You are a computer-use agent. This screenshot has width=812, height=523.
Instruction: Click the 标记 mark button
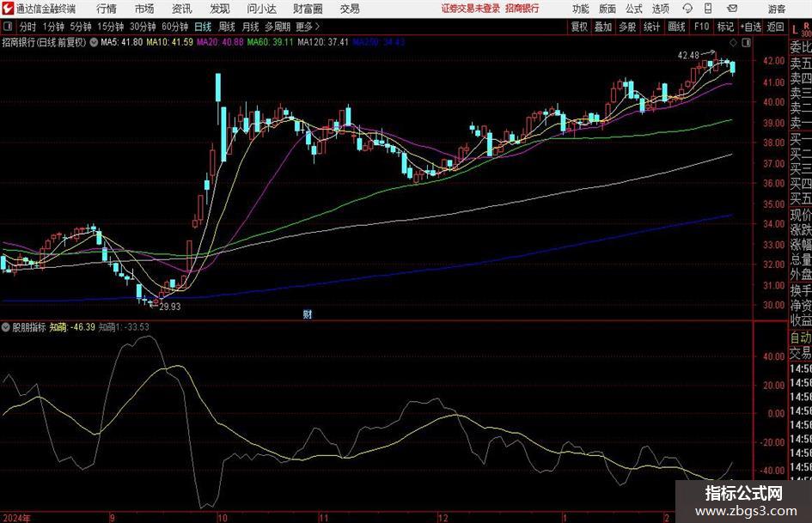click(x=725, y=27)
